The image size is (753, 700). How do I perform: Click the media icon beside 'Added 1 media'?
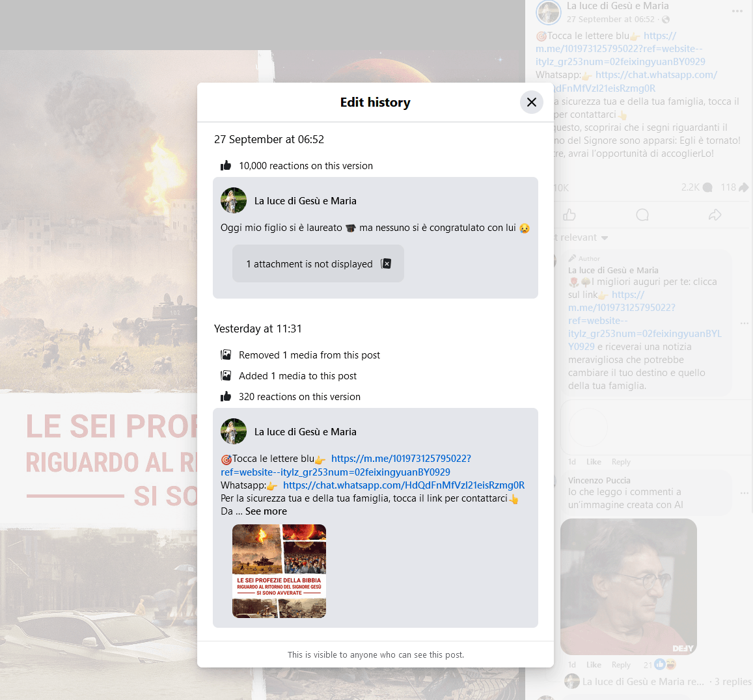[226, 375]
